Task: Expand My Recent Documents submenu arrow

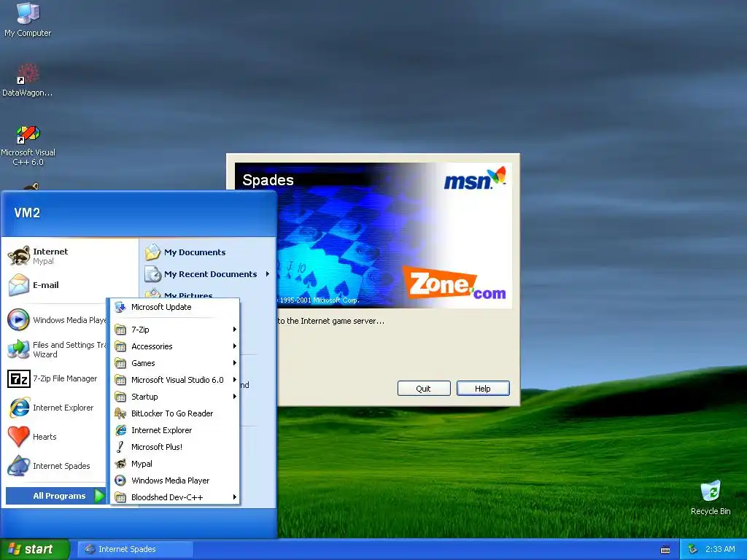Action: click(268, 274)
